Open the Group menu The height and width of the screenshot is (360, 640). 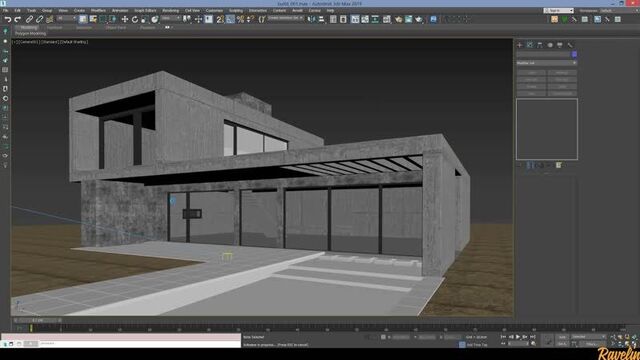[x=47, y=11]
